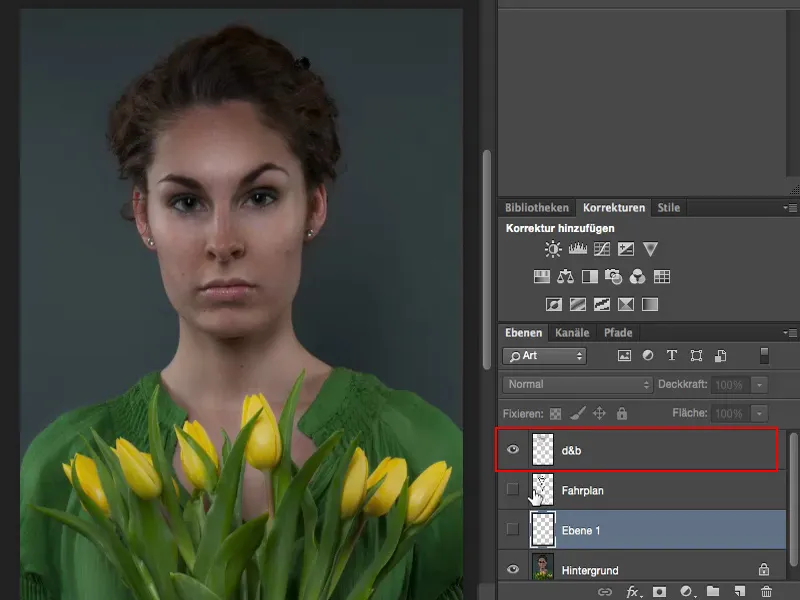800x600 pixels.
Task: Create a new layer group
Action: pos(713,591)
